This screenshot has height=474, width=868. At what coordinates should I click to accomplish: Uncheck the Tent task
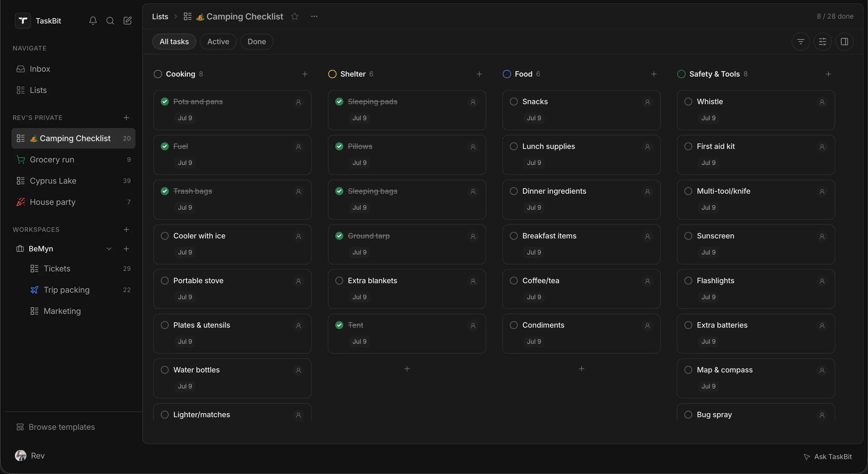339,325
